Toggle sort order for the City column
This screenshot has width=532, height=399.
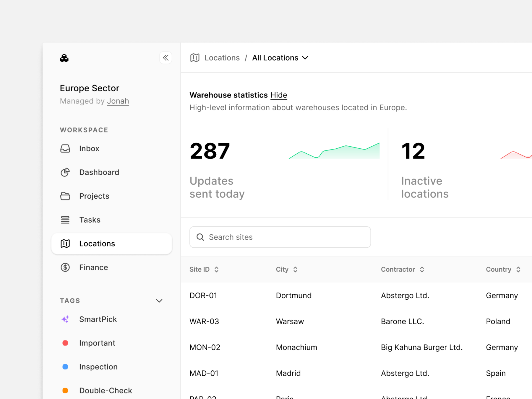click(295, 269)
